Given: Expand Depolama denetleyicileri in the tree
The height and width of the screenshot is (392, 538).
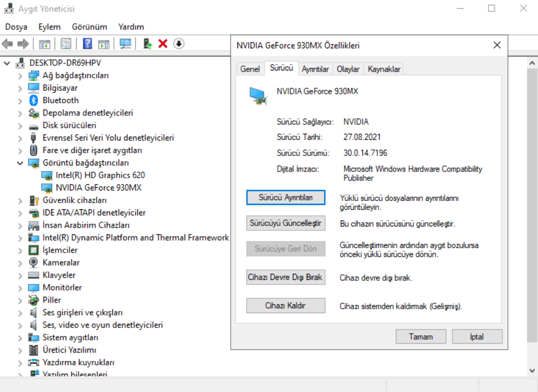Looking at the screenshot, I should (20, 113).
